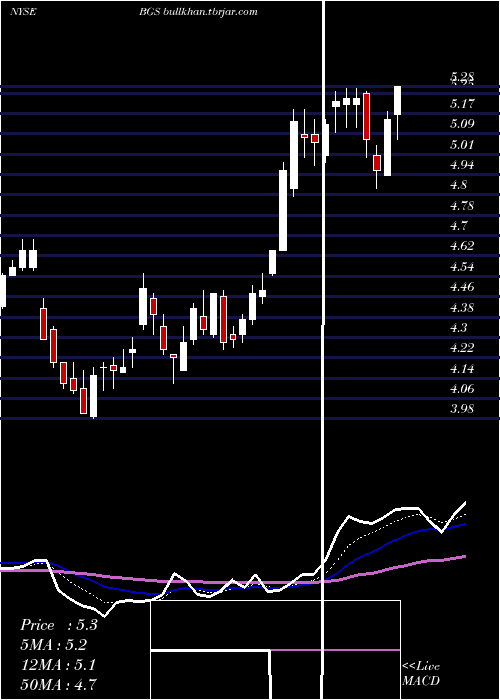This screenshot has height=700, width=500.
Task: Click the 12MA : 5.1 readout
Action: pyautogui.click(x=58, y=664)
